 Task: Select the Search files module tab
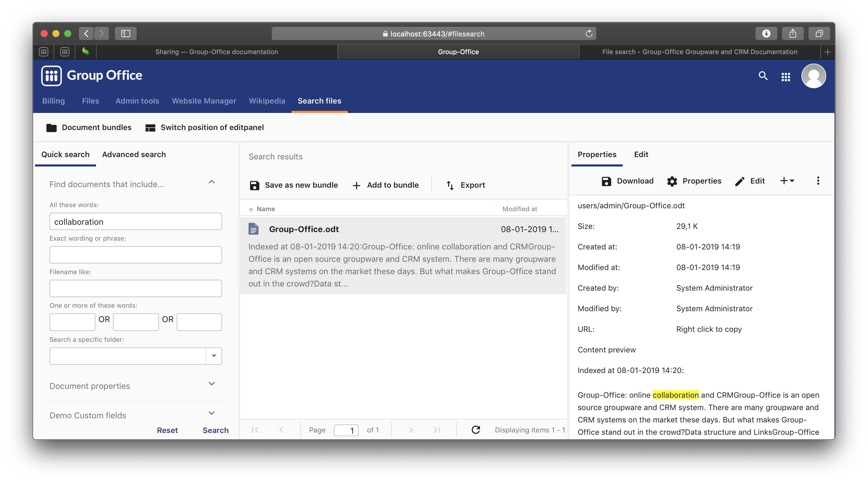(319, 101)
